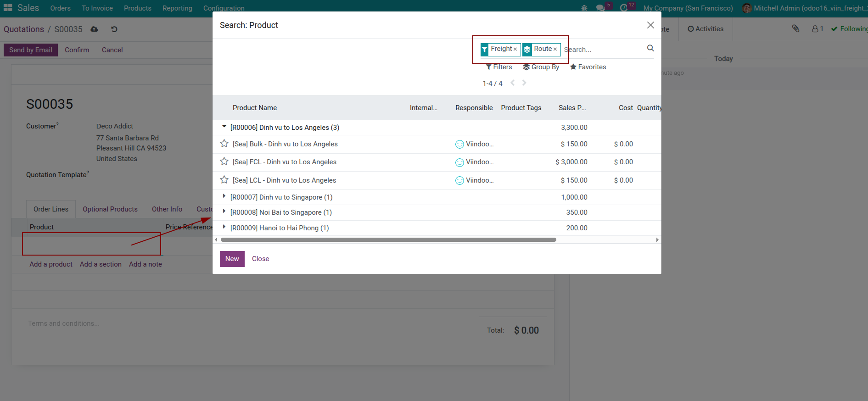This screenshot has width=868, height=401.
Task: Open the apps grid menu icon
Action: [8, 8]
